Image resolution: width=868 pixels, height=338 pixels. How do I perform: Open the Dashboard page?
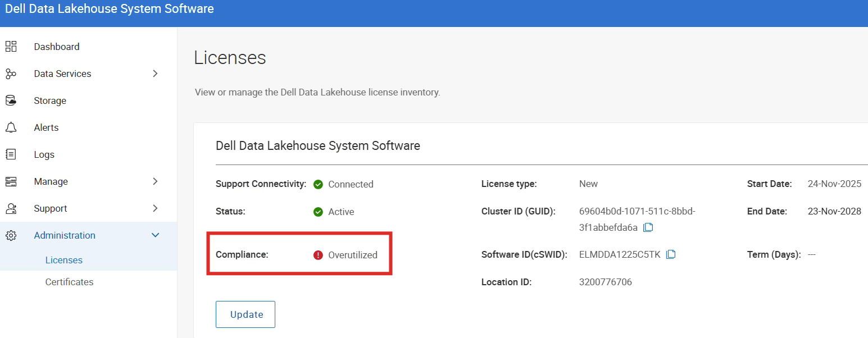click(57, 47)
